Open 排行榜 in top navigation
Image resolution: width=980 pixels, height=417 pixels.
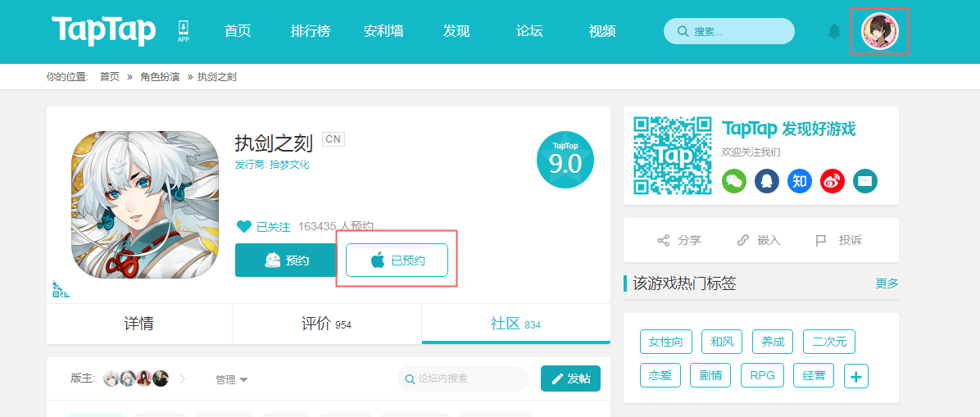coord(310,30)
